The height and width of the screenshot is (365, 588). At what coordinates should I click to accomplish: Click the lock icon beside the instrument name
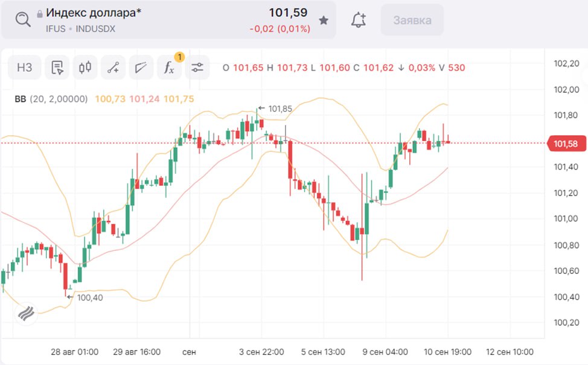point(40,13)
